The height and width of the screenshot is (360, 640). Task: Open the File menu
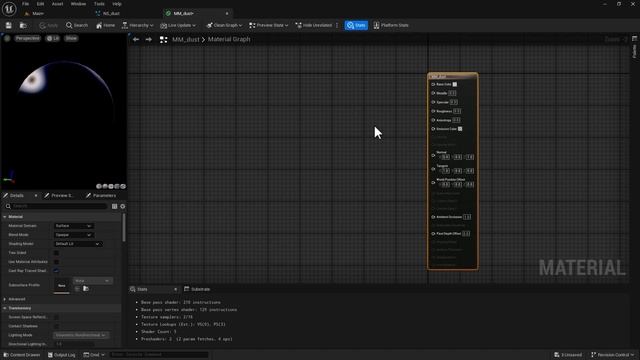pos(25,4)
